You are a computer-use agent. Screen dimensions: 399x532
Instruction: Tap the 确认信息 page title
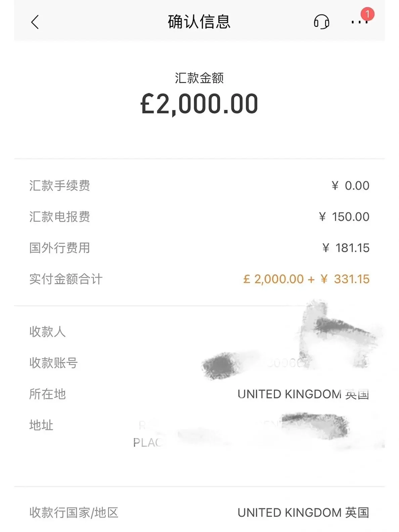tap(199, 22)
